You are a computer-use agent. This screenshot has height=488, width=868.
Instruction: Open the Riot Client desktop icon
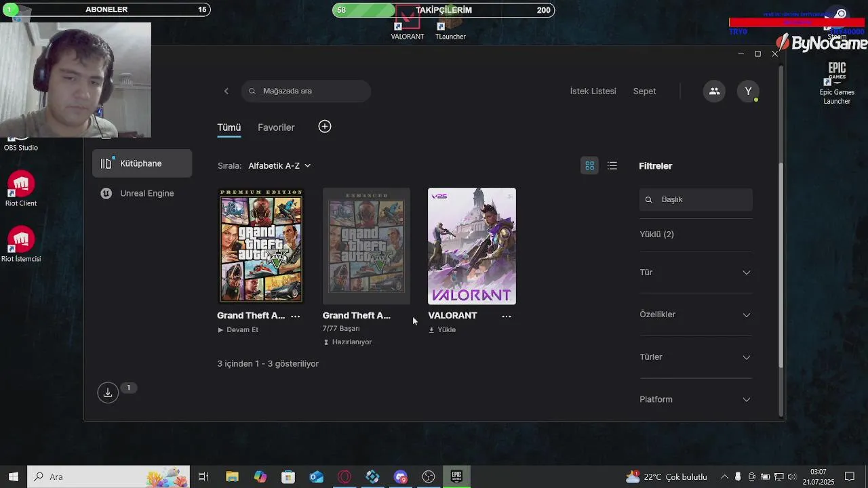21,188
